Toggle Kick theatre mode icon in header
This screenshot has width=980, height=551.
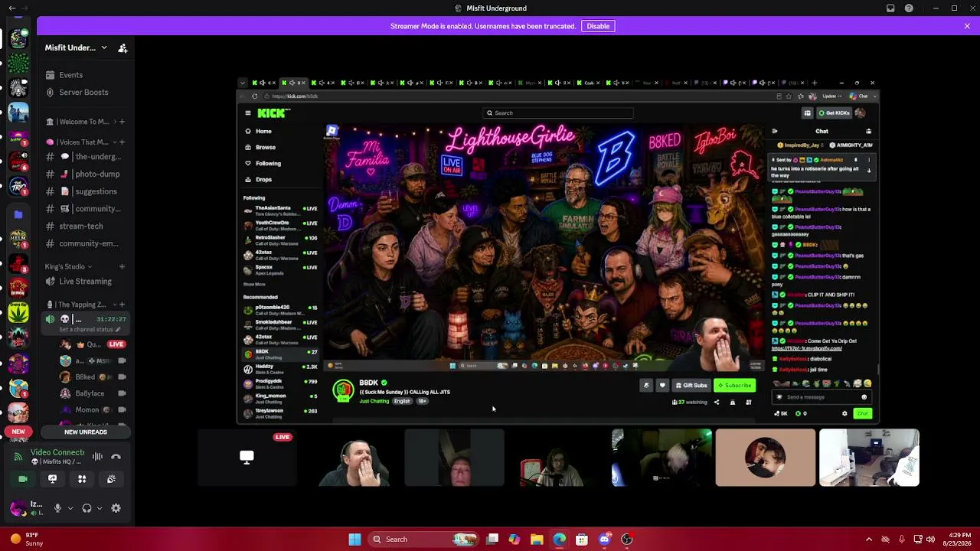pos(807,113)
